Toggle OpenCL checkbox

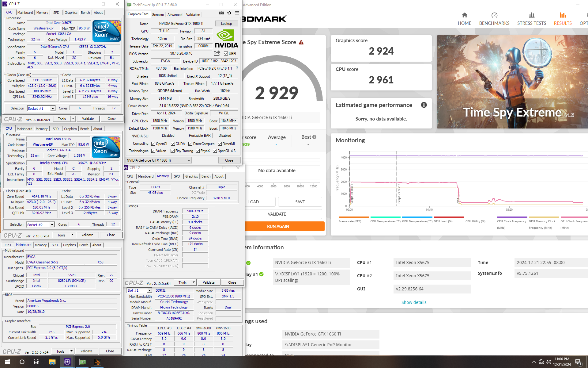(x=153, y=144)
